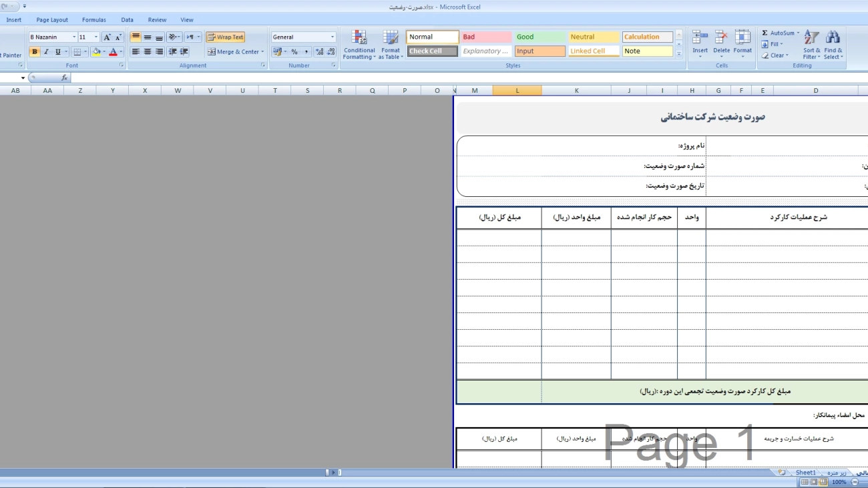Viewport: 868px width, 488px height.
Task: Toggle Bottom Align in Alignment group
Action: [x=159, y=37]
